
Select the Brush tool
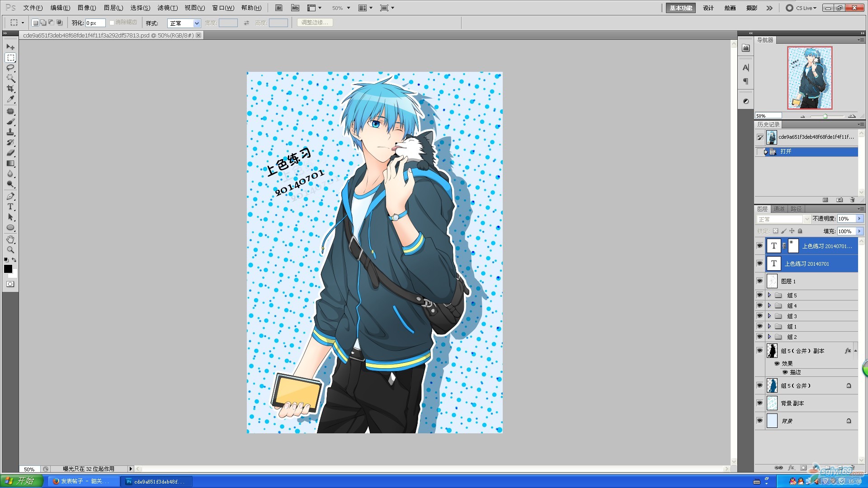10,122
